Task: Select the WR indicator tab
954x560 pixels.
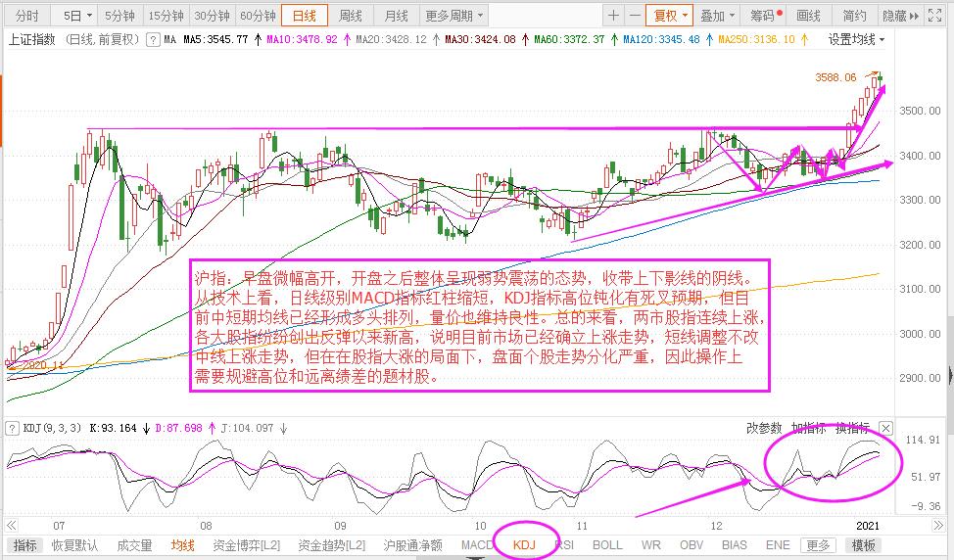Action: (x=650, y=545)
